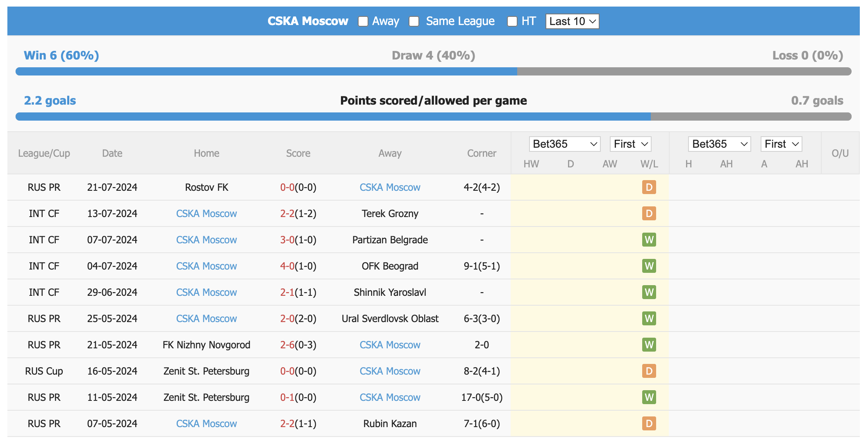
Task: Click the Rostov FK team name
Action: pos(207,187)
